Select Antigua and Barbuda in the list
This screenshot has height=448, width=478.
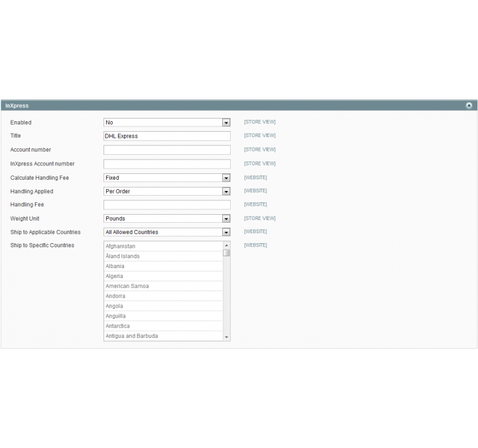tap(164, 336)
